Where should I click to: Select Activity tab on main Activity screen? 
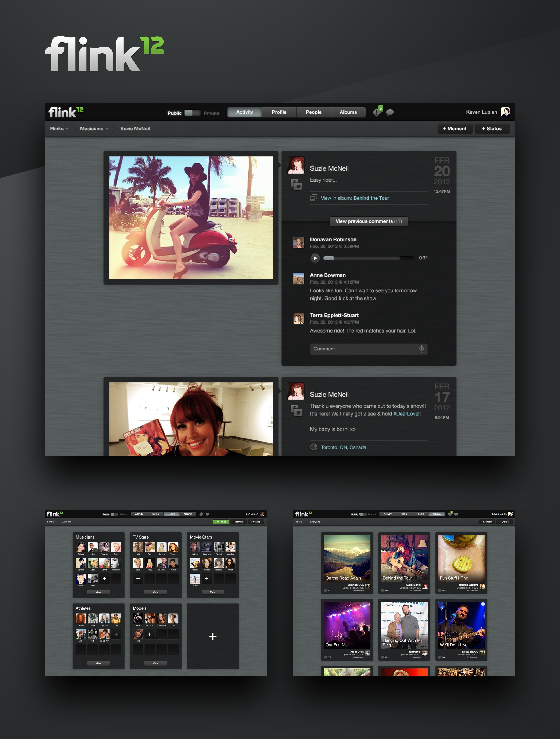pos(245,112)
